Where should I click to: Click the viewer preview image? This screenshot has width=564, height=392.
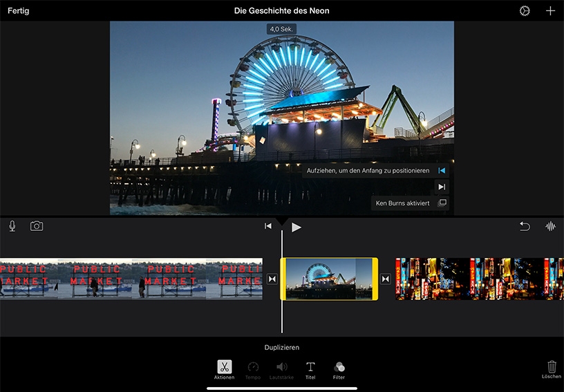(x=281, y=118)
